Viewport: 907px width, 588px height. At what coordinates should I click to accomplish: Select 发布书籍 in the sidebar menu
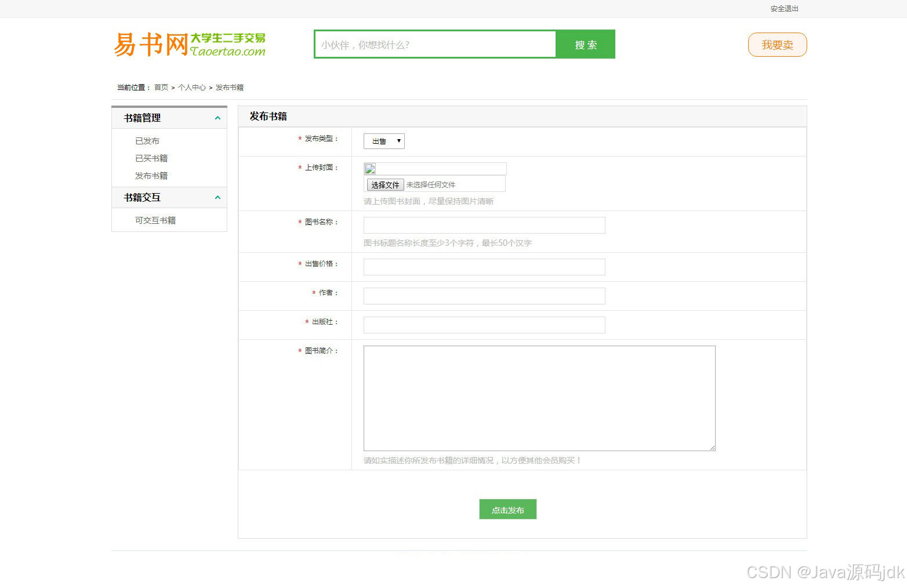[151, 176]
